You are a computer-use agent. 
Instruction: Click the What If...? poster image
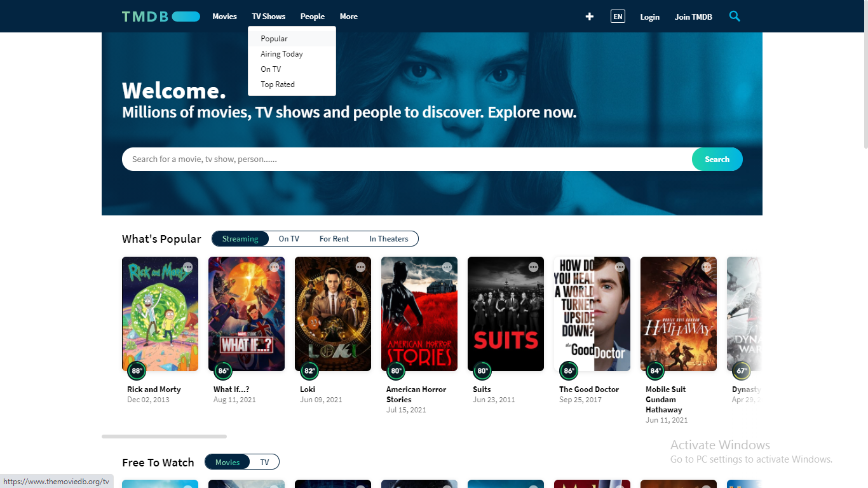click(x=247, y=314)
